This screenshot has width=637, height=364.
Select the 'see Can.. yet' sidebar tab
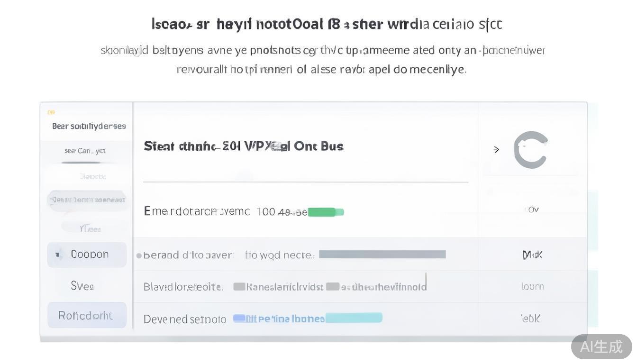tap(85, 151)
